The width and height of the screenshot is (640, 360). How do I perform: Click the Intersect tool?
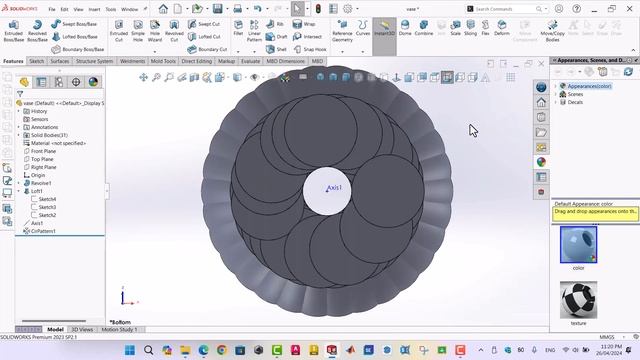click(307, 37)
